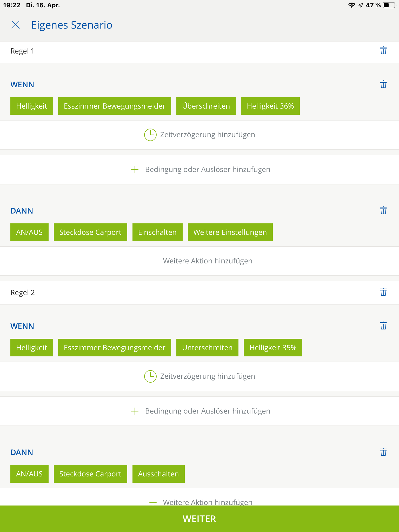Image resolution: width=399 pixels, height=532 pixels.
Task: Open the Unterschreiten comparison selector
Action: click(207, 348)
